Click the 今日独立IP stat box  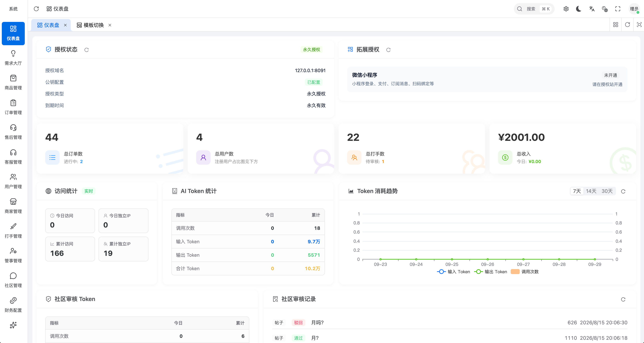(123, 221)
